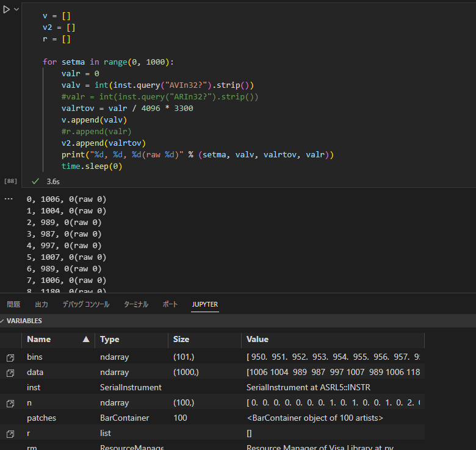This screenshot has height=450, width=476.
Task: Switch to the 出力 tab
Action: coord(41,304)
